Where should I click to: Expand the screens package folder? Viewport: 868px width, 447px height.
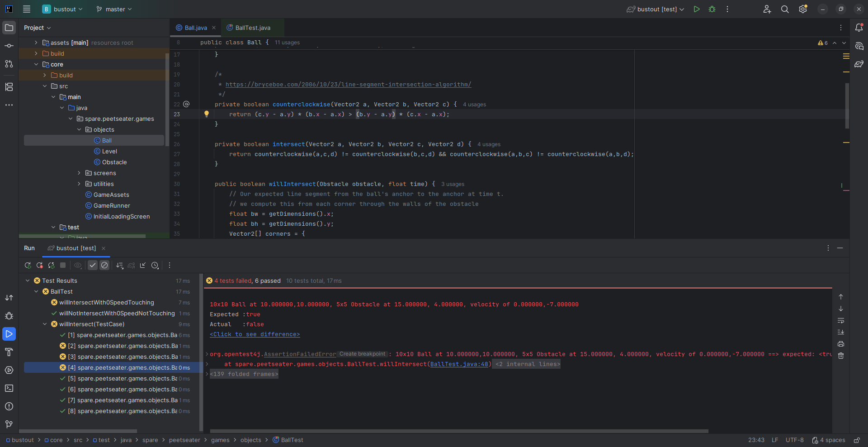[79, 173]
